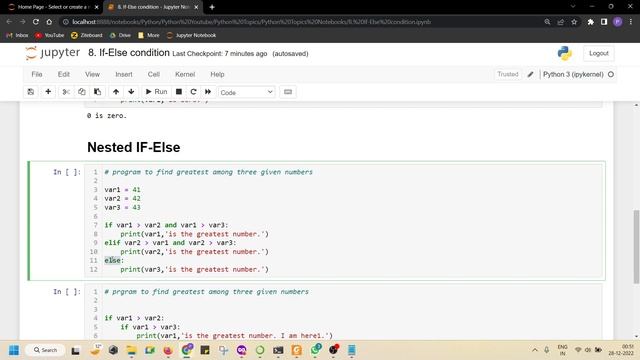
Task: Open the Cell menu
Action: tap(153, 74)
